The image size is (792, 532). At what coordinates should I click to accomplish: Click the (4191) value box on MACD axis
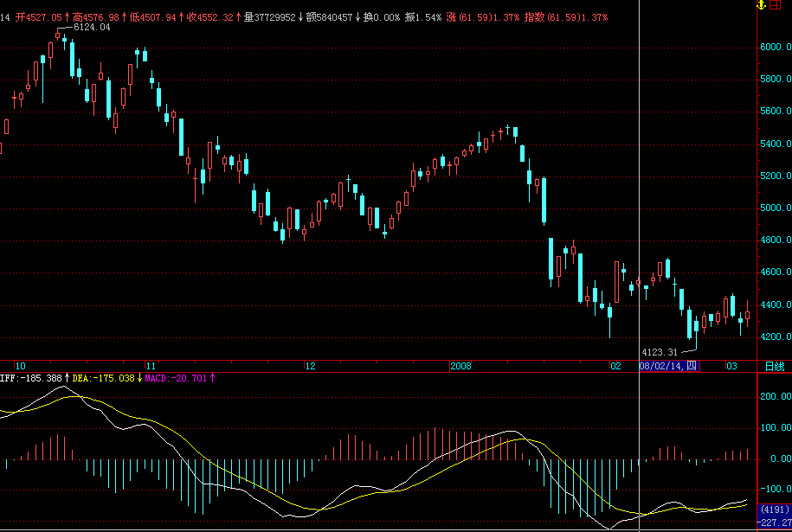(774, 510)
